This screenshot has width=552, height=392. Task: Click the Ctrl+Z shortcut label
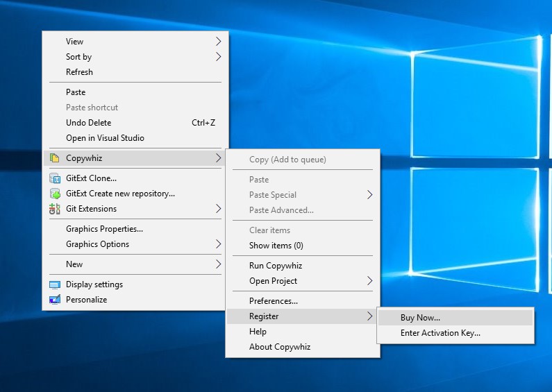coord(203,122)
